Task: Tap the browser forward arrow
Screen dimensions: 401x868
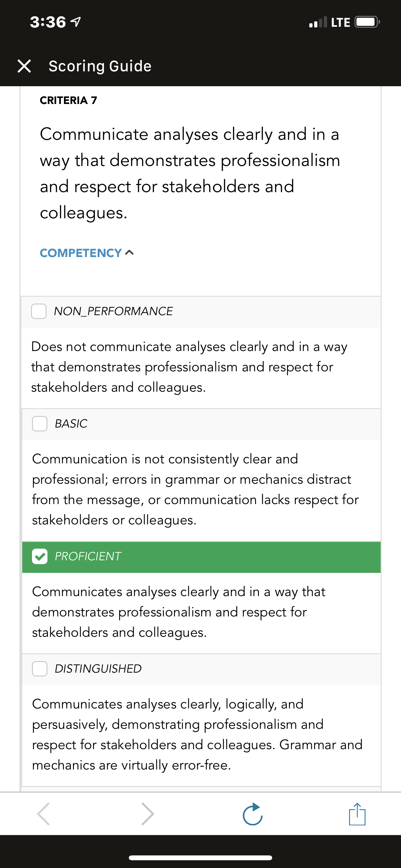Action: pyautogui.click(x=148, y=814)
